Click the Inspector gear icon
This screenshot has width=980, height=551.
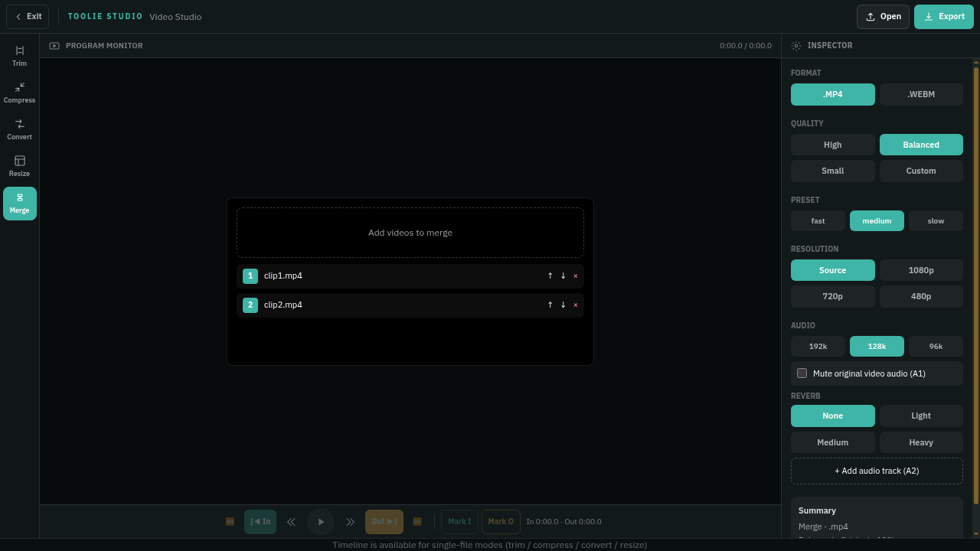(x=796, y=46)
